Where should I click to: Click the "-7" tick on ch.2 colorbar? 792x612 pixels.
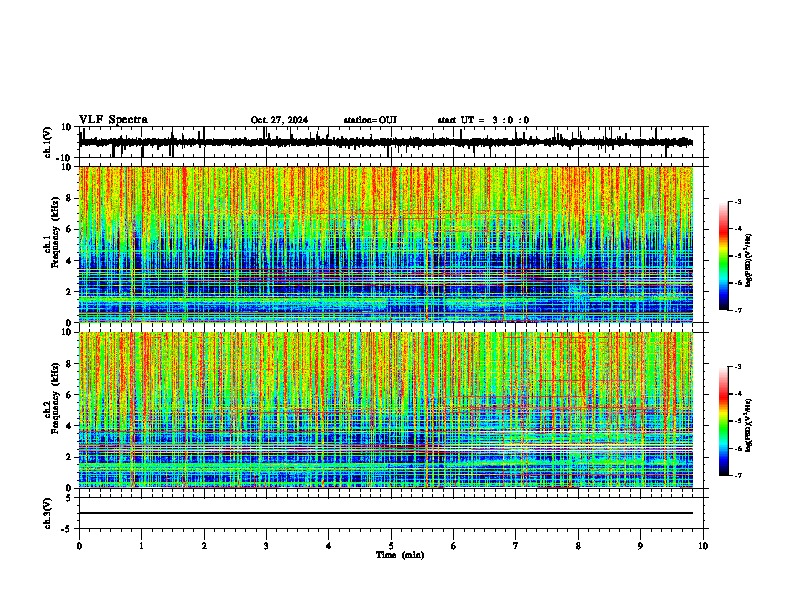[x=737, y=475]
